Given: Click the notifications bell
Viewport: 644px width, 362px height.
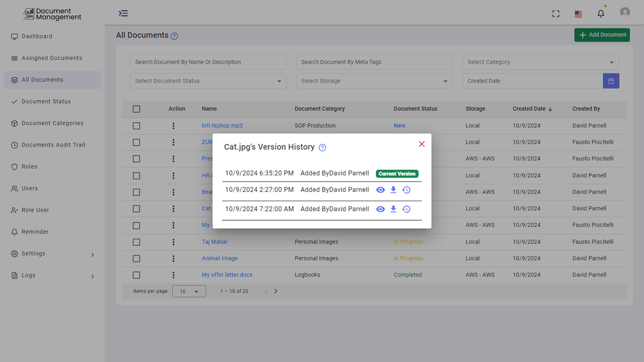Looking at the screenshot, I should point(601,13).
